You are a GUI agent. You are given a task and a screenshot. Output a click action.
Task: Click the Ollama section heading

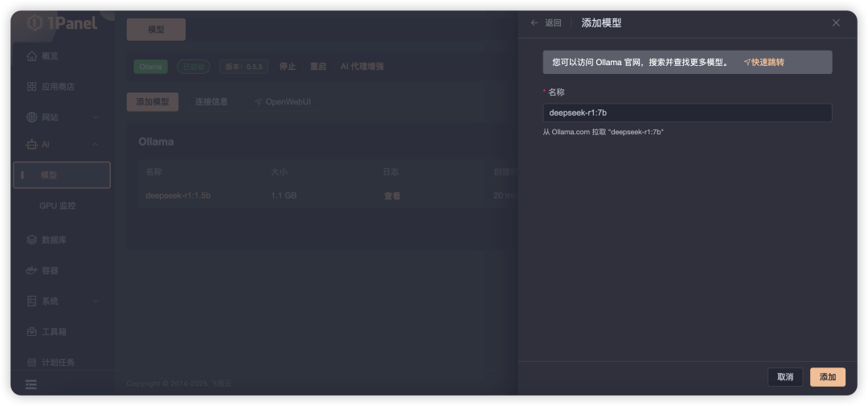156,141
